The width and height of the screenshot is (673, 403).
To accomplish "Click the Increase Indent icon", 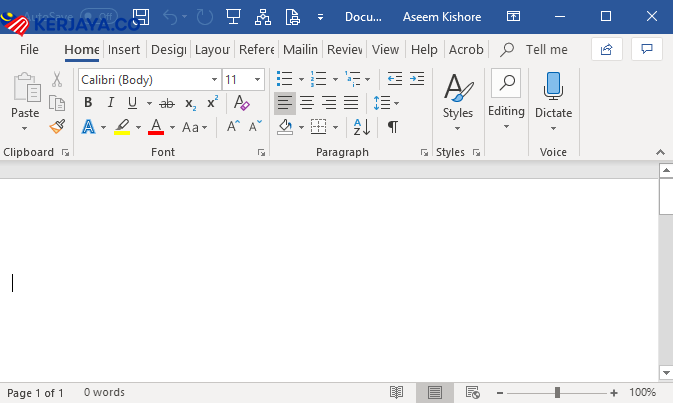I will click(417, 79).
